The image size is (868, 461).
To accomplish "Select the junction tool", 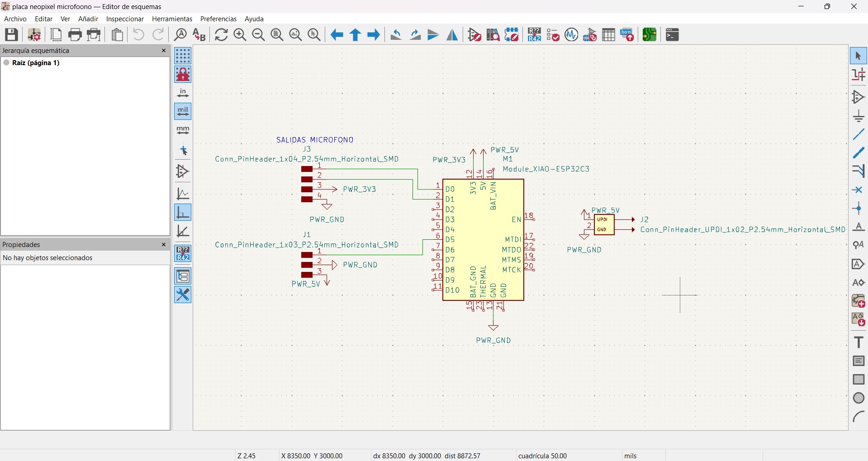I will (x=859, y=209).
